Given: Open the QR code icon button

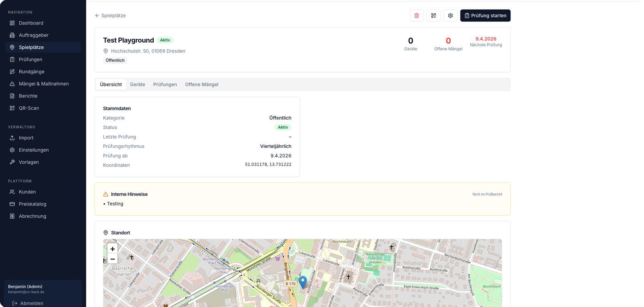Looking at the screenshot, I should (x=433, y=16).
